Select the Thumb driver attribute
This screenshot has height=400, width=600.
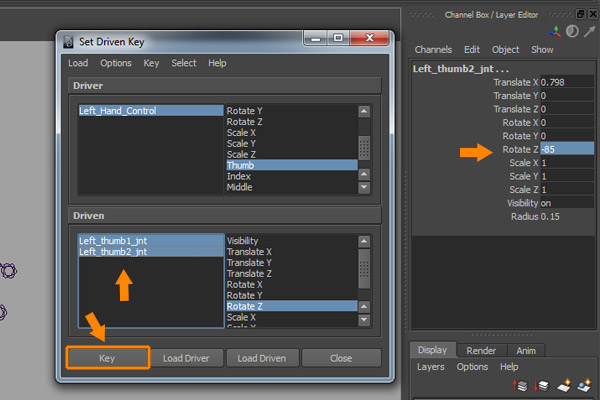click(x=292, y=165)
